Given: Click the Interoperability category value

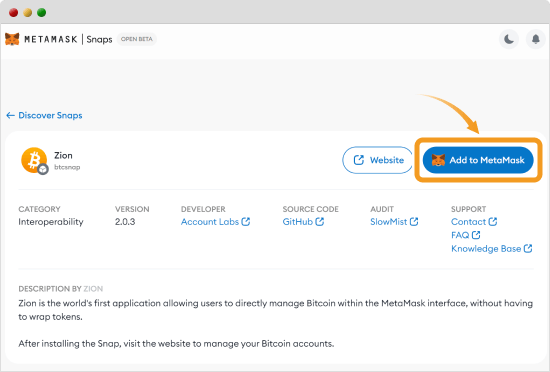Looking at the screenshot, I should point(51,222).
